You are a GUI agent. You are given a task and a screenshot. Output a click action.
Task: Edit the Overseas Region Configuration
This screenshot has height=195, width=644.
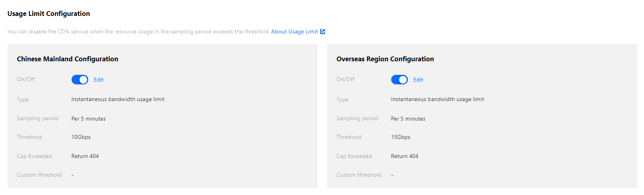pos(418,80)
